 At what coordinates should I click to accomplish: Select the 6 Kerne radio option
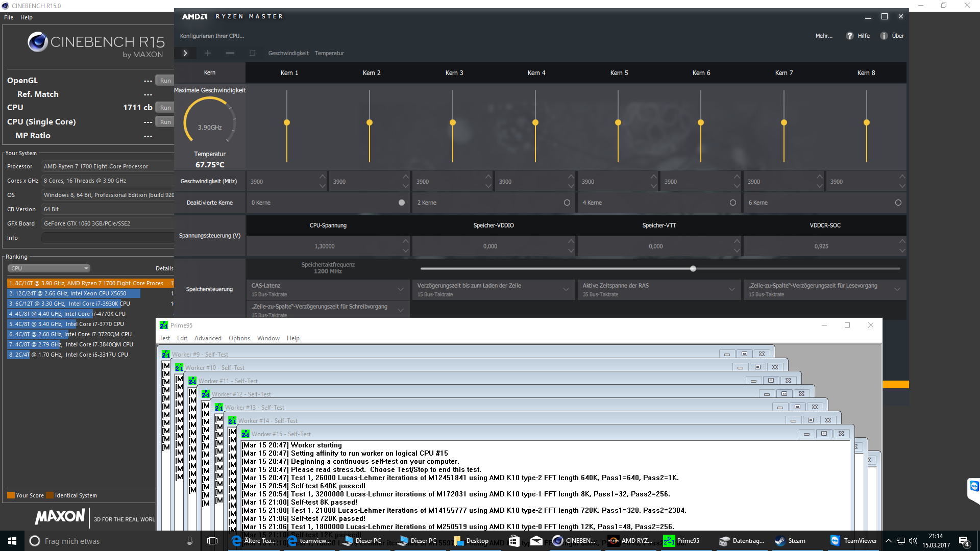point(898,203)
